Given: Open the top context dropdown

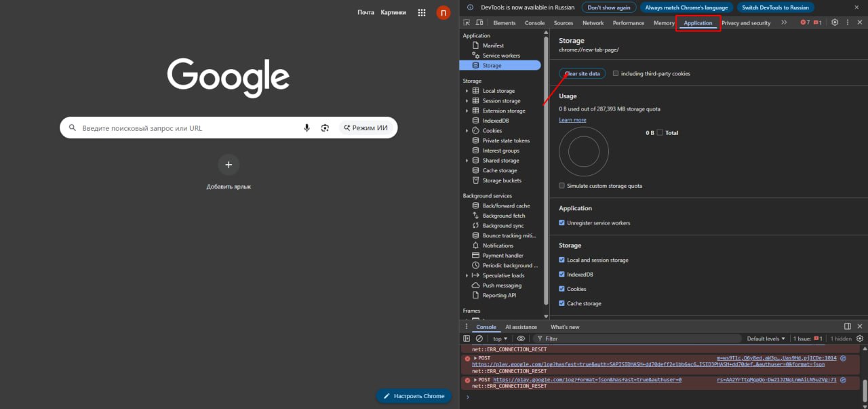Looking at the screenshot, I should click(500, 338).
